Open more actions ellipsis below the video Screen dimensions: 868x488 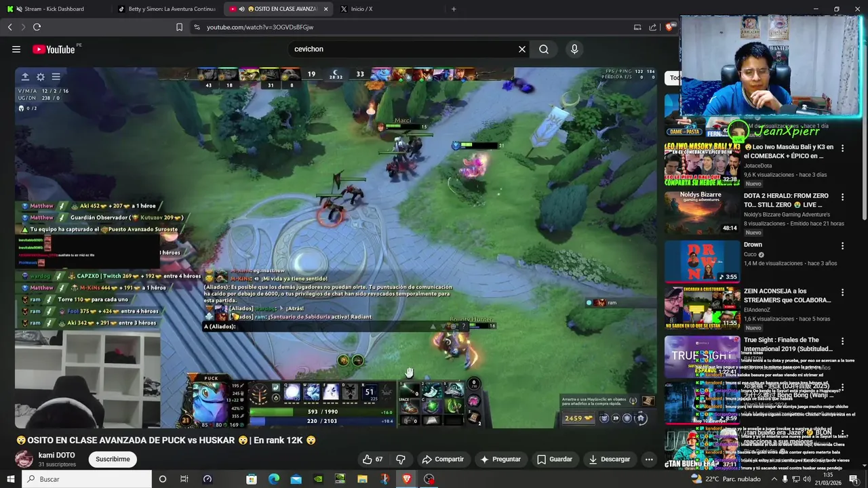click(x=649, y=459)
